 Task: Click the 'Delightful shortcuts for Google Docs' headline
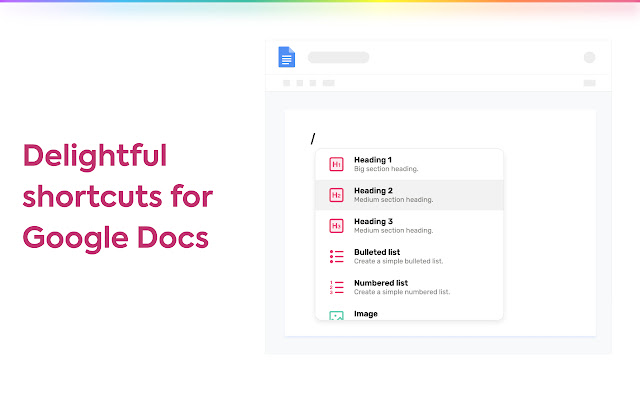117,197
